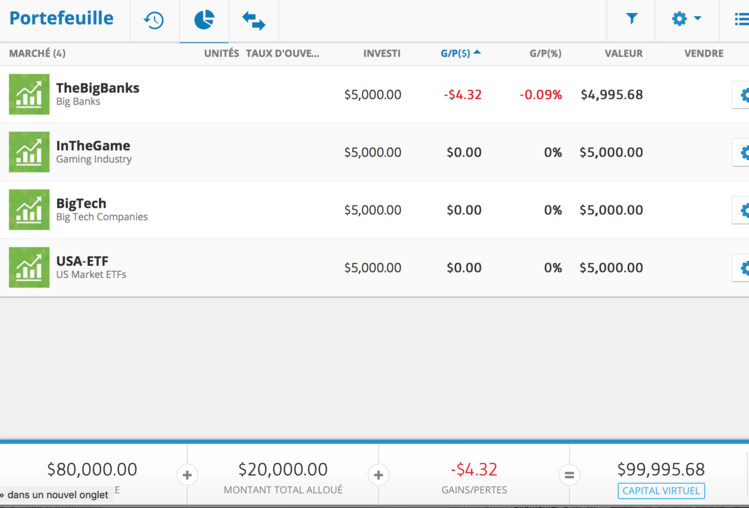Sort by INVESTI column header

click(x=382, y=53)
